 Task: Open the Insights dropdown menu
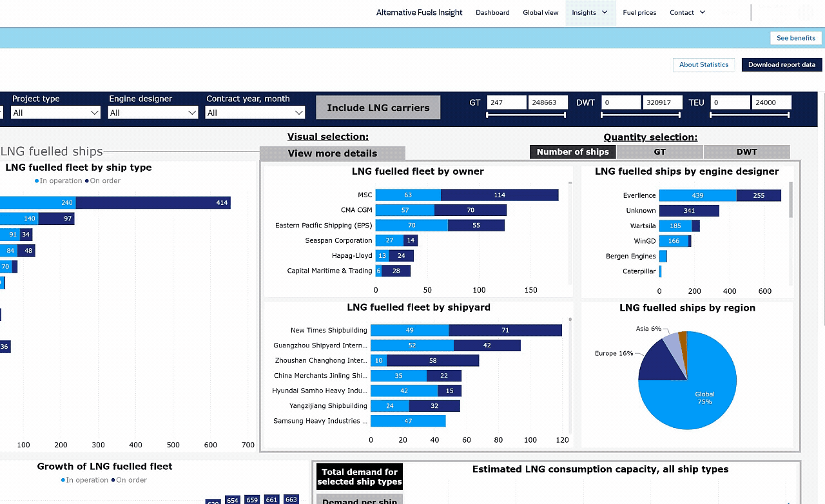point(590,13)
